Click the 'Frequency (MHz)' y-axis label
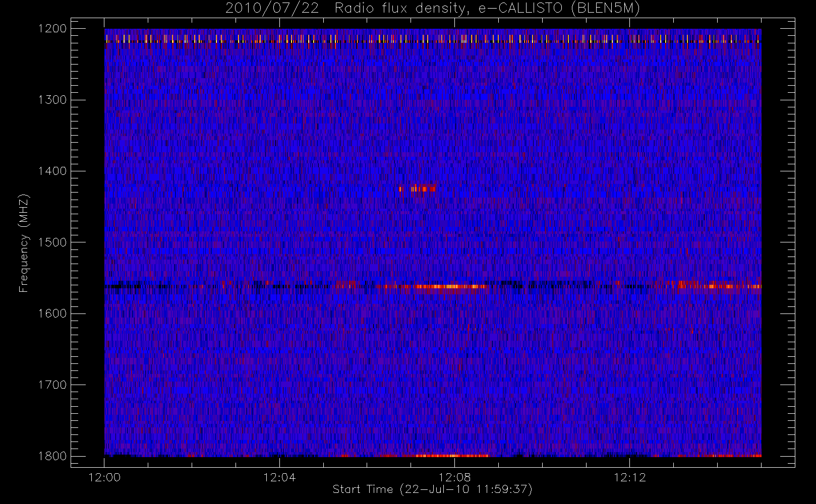 (23, 242)
